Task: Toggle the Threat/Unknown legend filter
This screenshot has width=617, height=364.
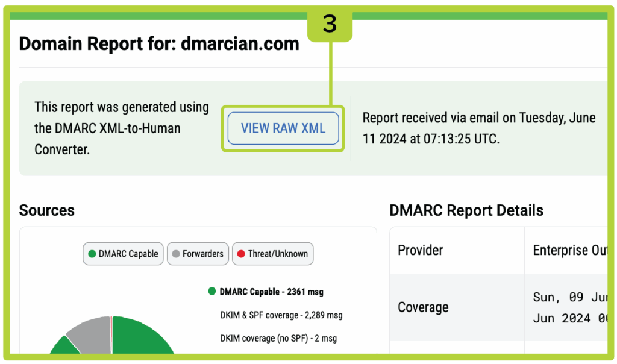Action: click(x=273, y=254)
